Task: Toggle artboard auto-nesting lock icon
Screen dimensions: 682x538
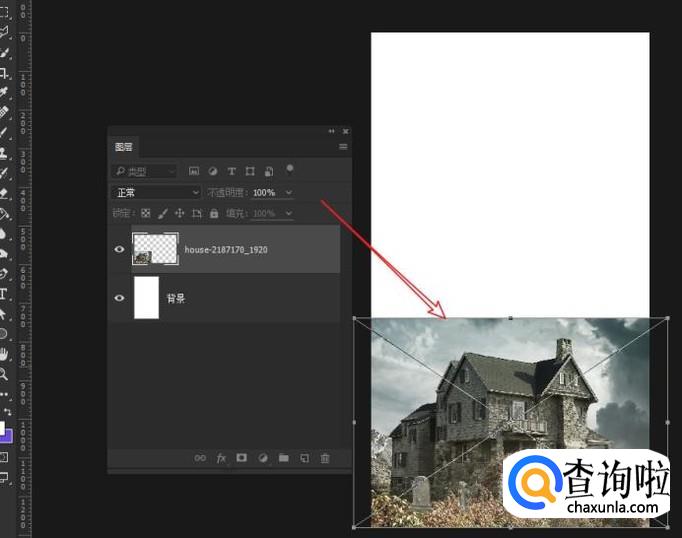Action: tap(197, 213)
